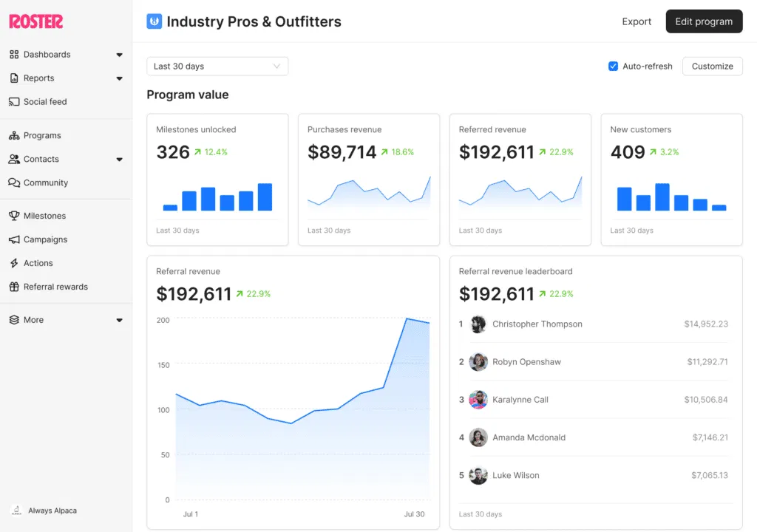Click the Milestones trophy icon

pos(14,216)
